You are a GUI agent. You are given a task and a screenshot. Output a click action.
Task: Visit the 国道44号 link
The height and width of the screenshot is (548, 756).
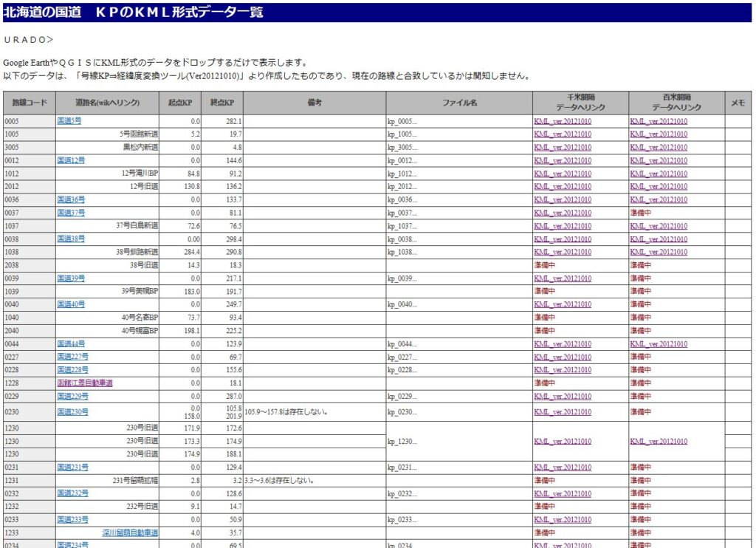coord(71,344)
